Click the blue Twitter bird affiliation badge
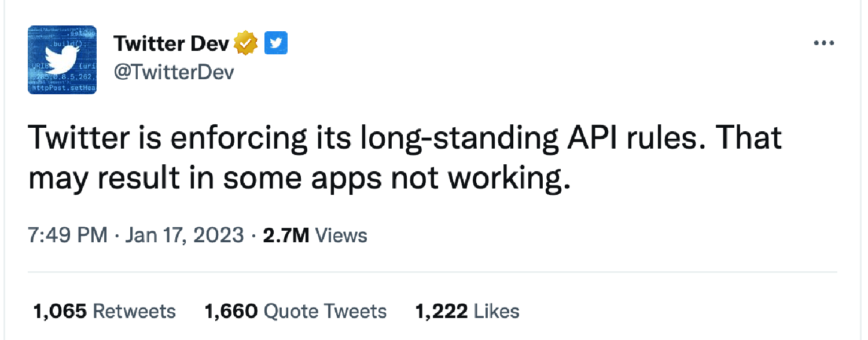 (276, 43)
